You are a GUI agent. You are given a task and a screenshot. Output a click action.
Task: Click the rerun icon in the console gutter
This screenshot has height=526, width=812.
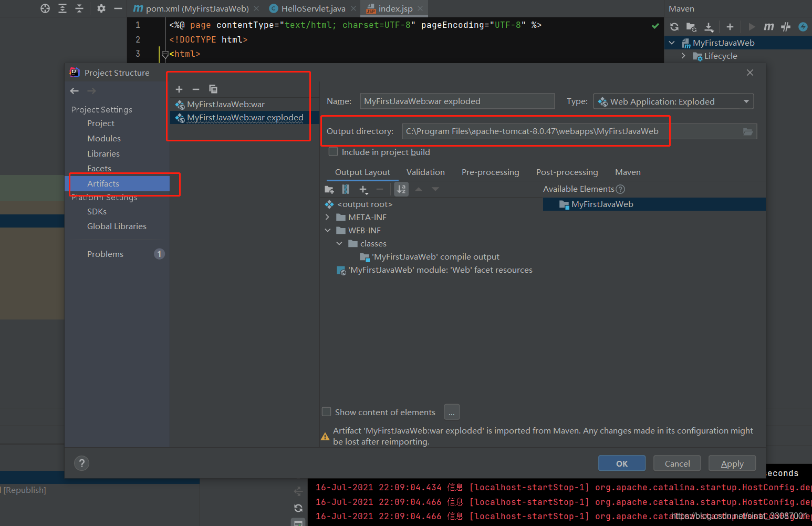298,508
